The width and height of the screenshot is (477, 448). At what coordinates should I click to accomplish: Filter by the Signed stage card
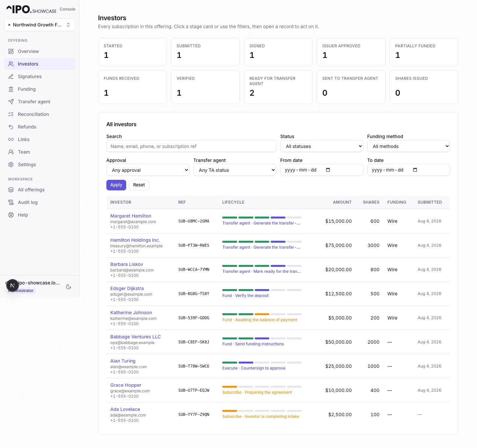[278, 52]
